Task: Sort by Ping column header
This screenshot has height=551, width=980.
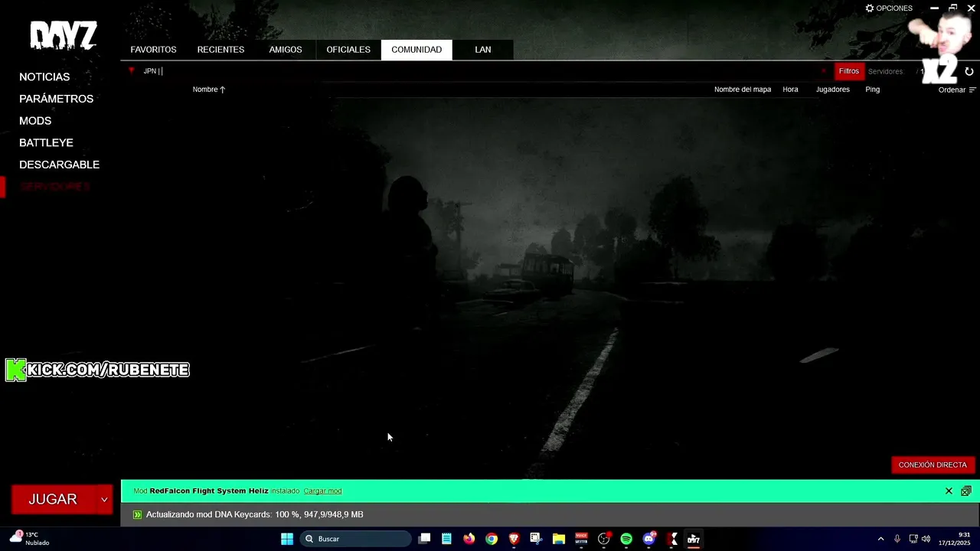Action: point(873,90)
